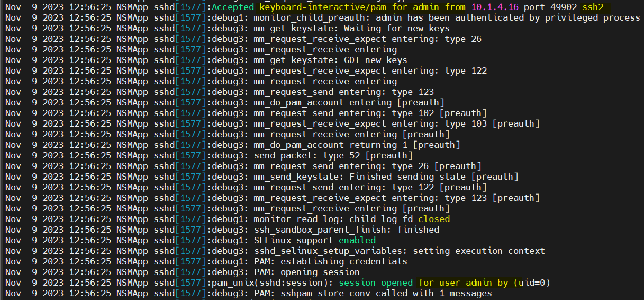Click the green word "enabled"
This screenshot has height=300, width=644.
click(357, 241)
